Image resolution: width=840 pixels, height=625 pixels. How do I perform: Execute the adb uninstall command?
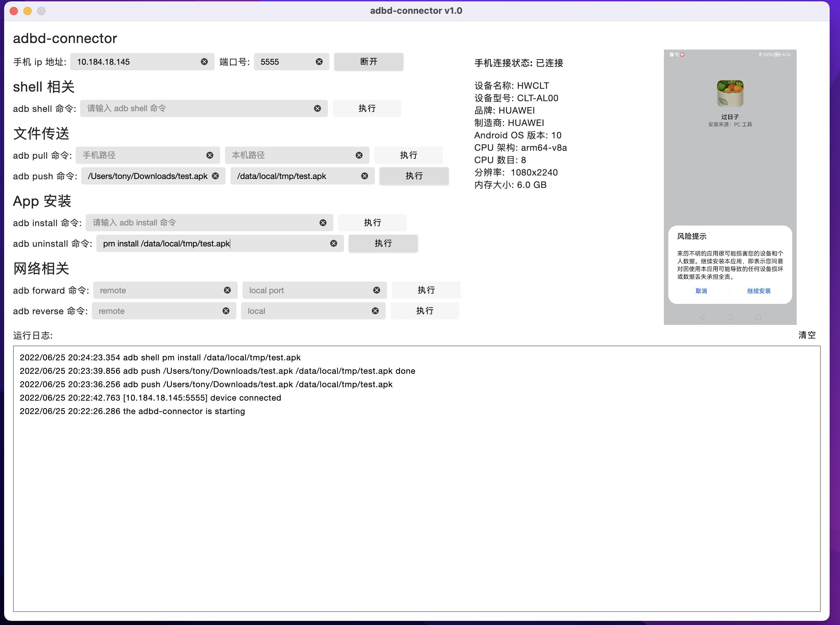click(x=383, y=243)
